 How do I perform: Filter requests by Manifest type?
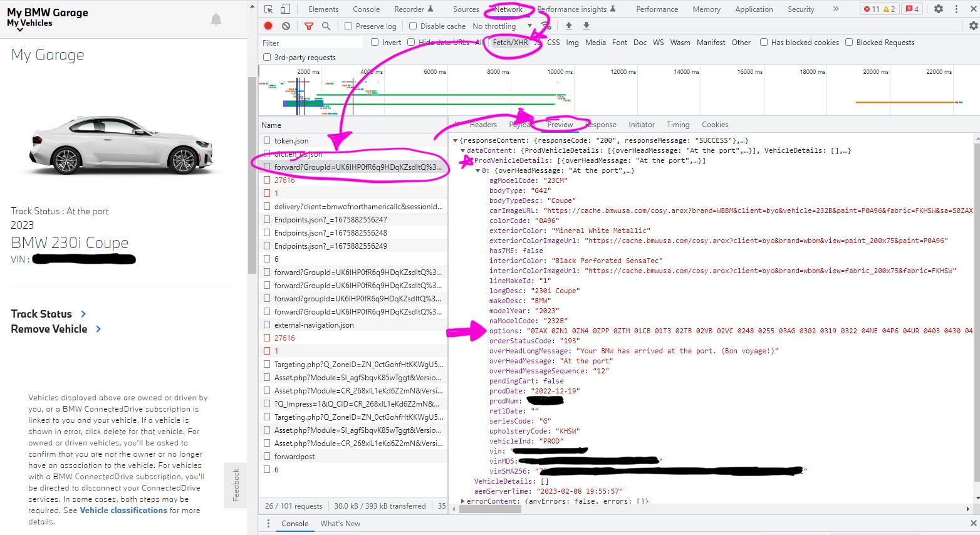[711, 42]
